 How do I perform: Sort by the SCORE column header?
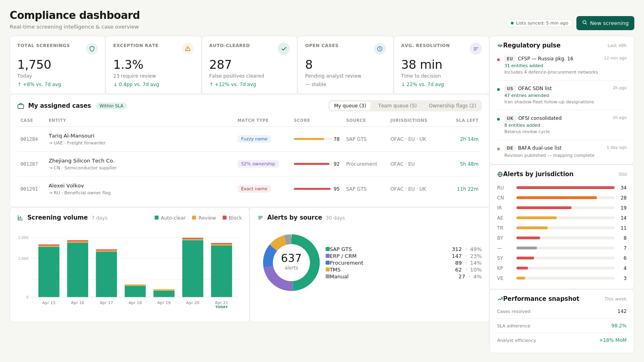(302, 121)
